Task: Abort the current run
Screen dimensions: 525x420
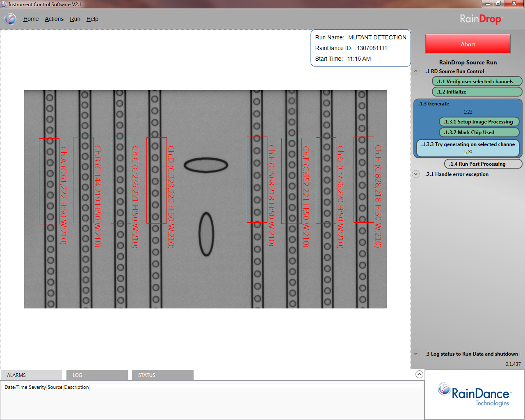Action: point(468,44)
